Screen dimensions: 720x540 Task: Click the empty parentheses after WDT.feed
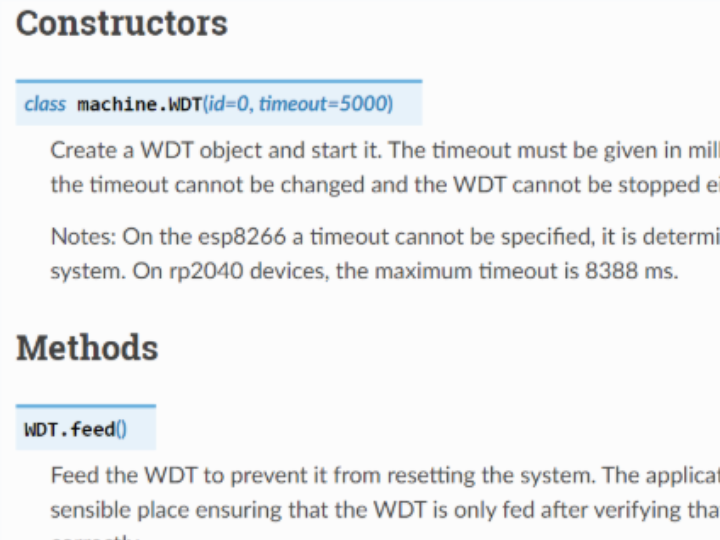121,430
